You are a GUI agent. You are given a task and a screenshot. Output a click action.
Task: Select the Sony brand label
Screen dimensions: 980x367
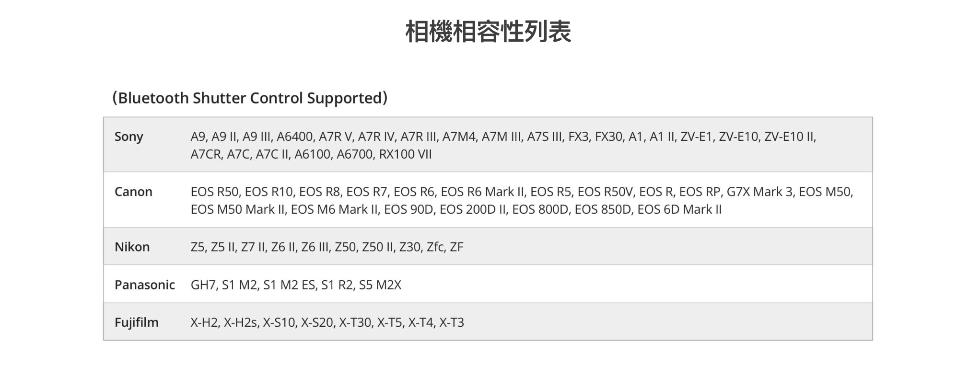[128, 137]
